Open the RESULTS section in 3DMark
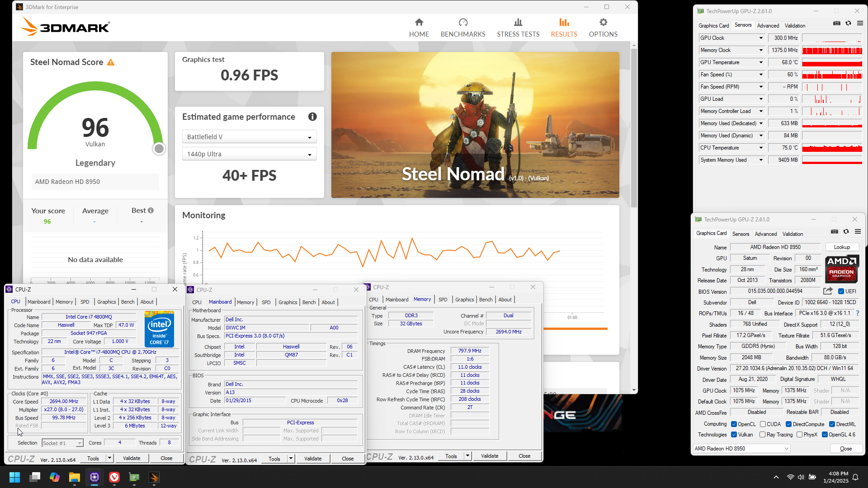868x488 pixels. [x=564, y=28]
